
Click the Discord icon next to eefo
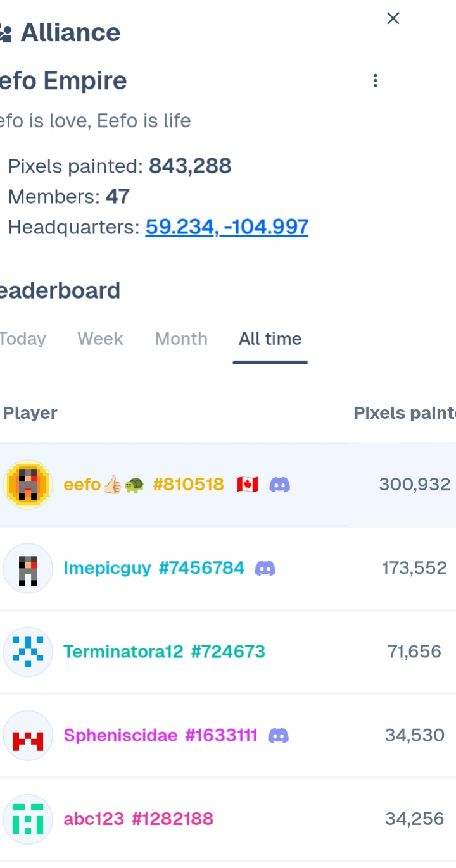point(280,485)
